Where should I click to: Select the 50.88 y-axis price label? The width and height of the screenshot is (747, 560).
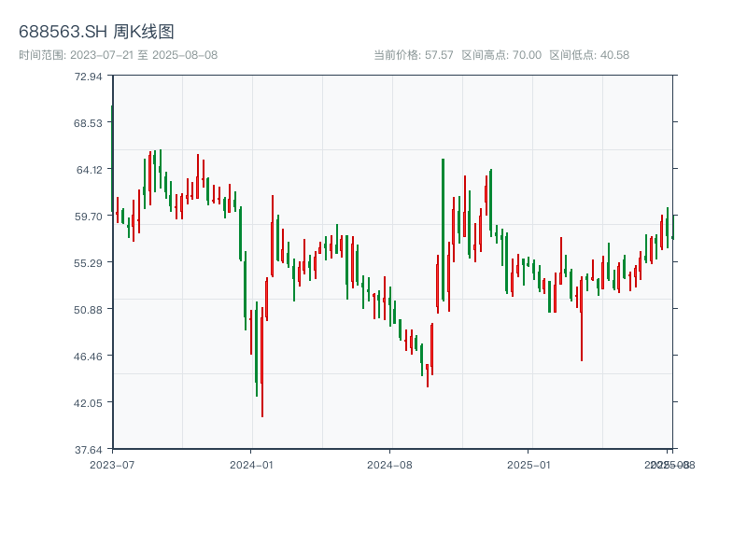[89, 309]
